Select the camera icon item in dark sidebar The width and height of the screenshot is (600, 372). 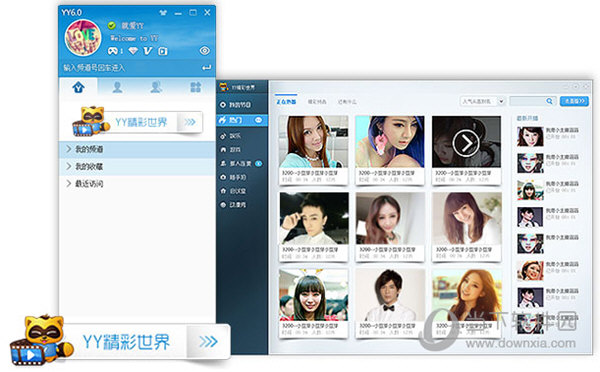click(242, 177)
